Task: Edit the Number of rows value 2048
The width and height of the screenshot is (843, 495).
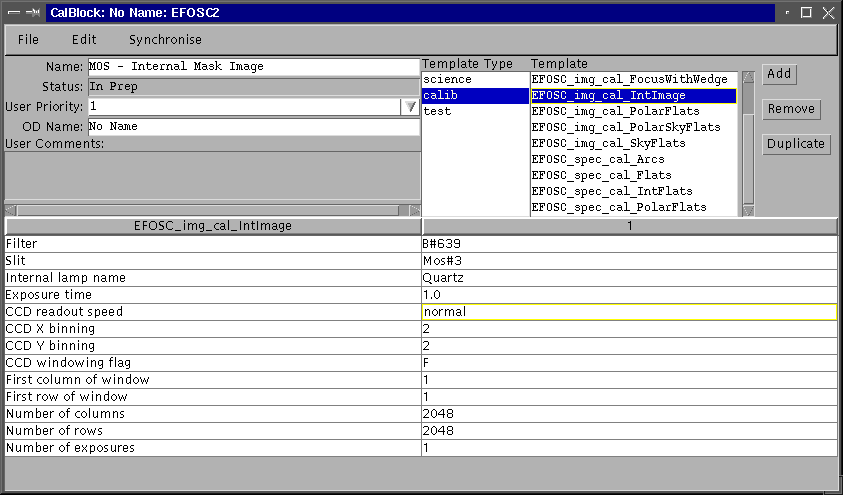Action: pyautogui.click(x=630, y=431)
